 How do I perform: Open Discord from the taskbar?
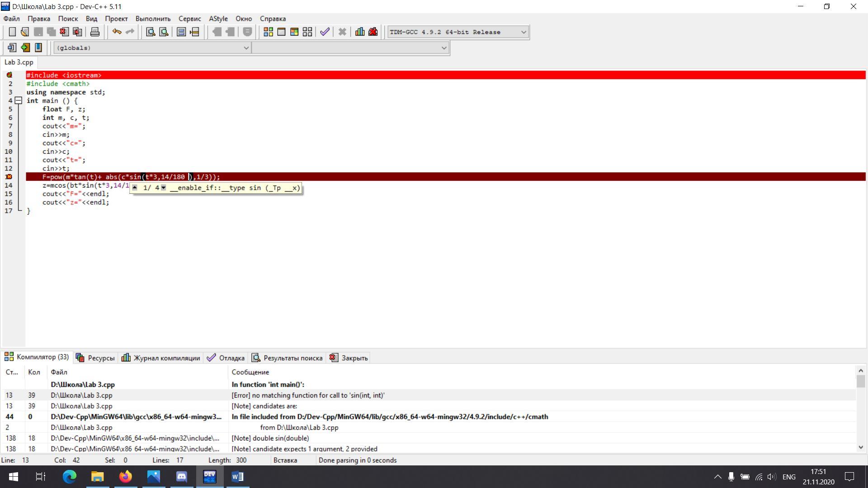[182, 477]
